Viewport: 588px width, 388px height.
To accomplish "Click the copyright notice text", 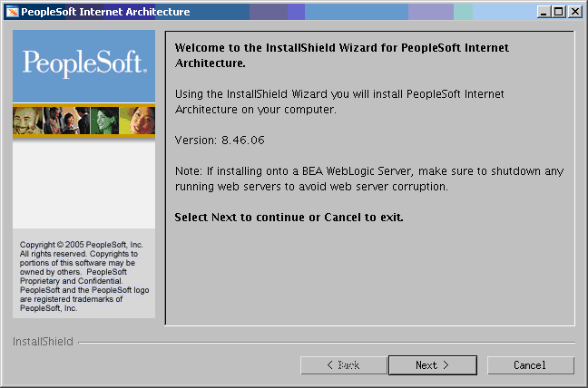I will click(x=82, y=276).
